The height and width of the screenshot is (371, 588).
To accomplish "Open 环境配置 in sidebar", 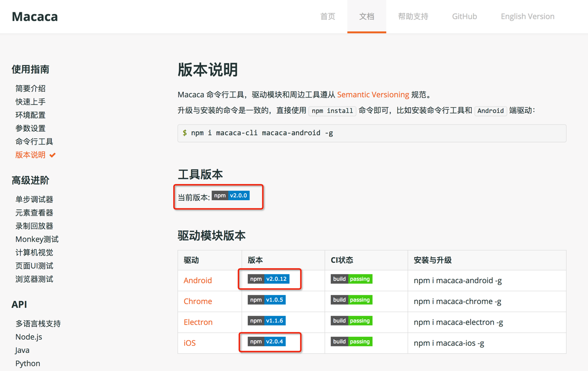I will [x=30, y=115].
